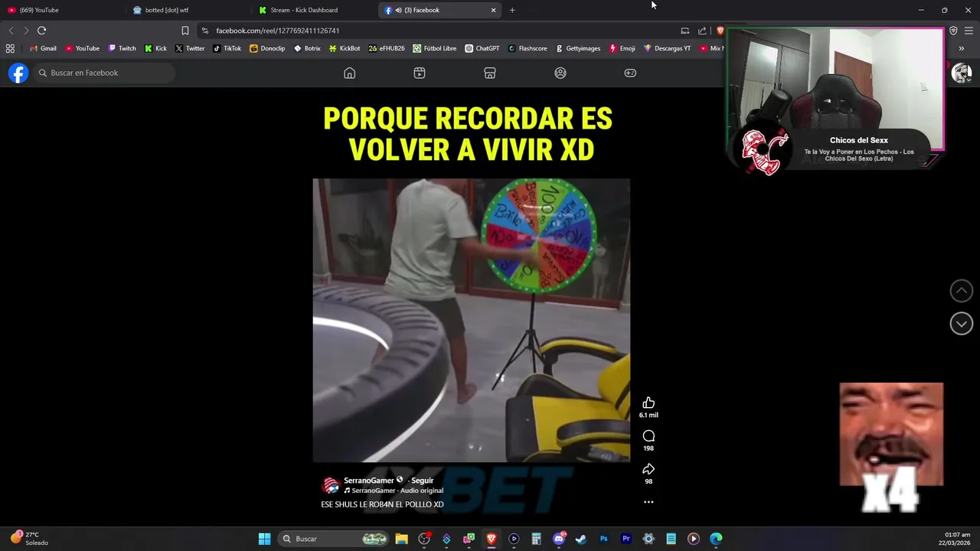Screen dimensions: 980x551
Task: Open the site settings icon beside URL
Action: (x=204, y=31)
